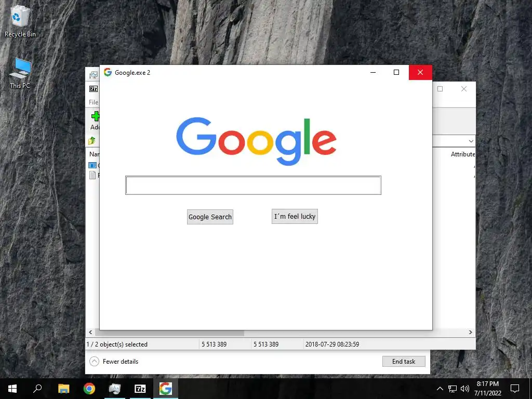This screenshot has width=532, height=399.
Task: Maximize the 7-Zip window behind
Action: point(440,89)
